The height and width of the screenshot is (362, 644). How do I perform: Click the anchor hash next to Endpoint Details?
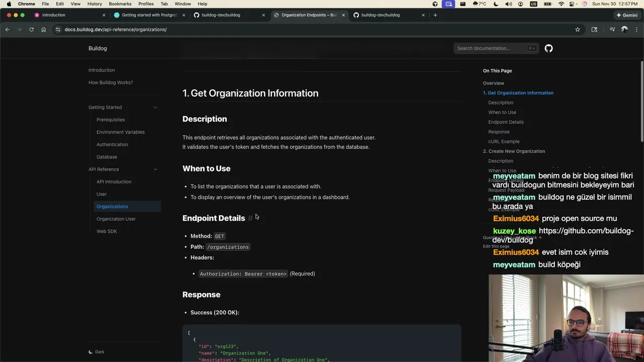tap(250, 218)
